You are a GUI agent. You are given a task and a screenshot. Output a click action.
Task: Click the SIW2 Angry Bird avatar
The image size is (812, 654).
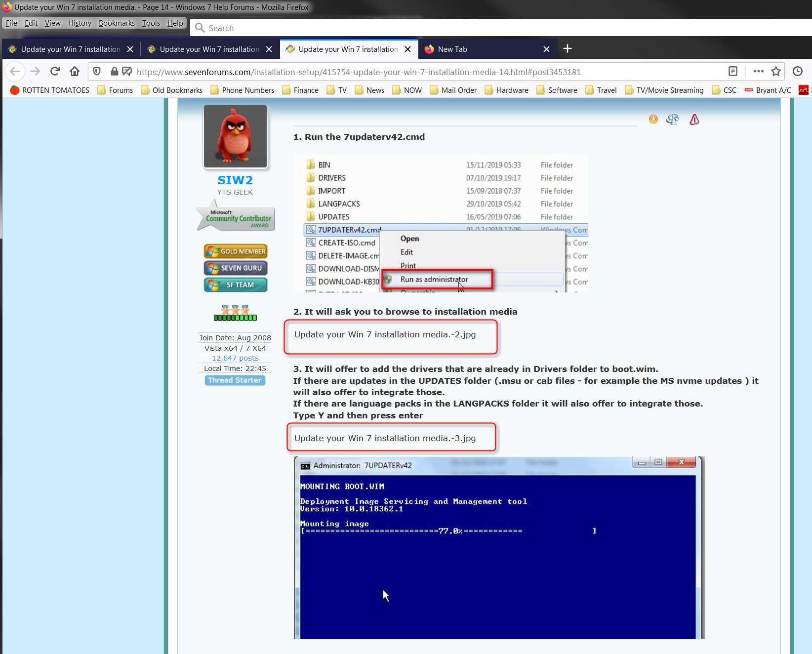[x=236, y=136]
